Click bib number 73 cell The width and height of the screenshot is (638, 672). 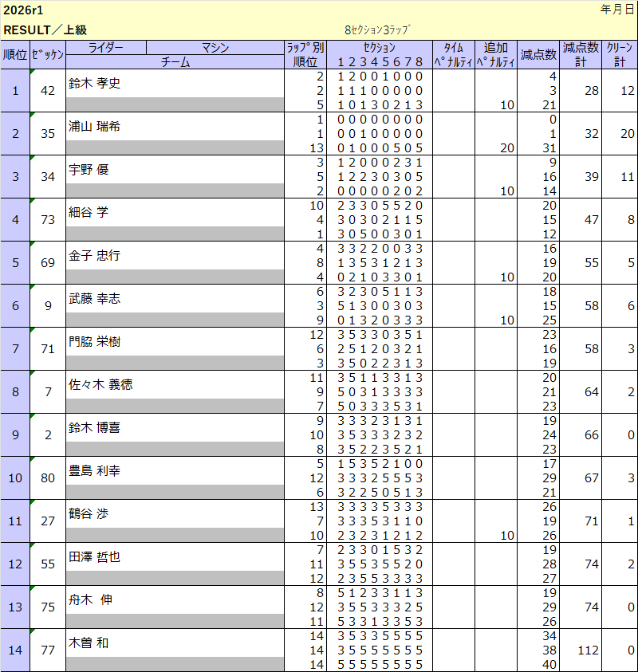47,220
